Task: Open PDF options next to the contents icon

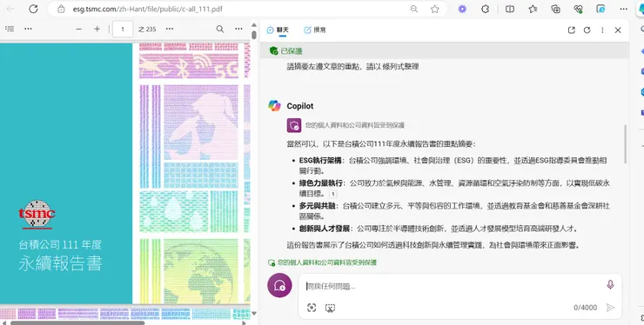Action: point(28,29)
